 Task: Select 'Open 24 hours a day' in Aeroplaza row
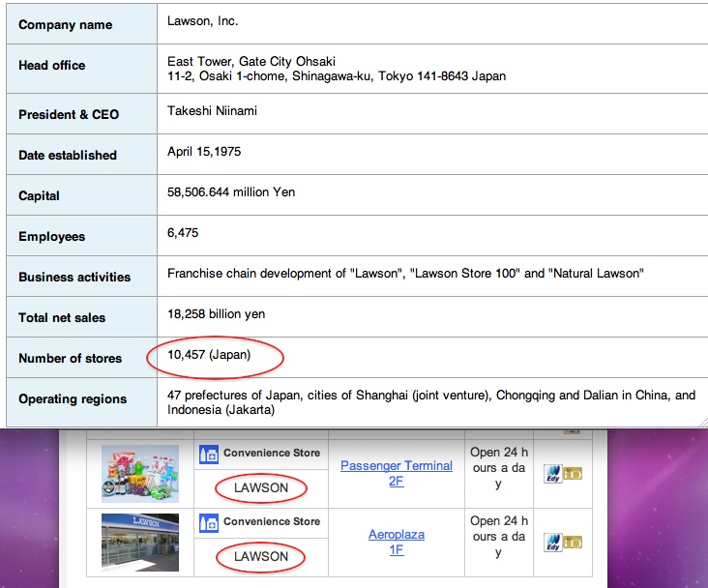click(x=498, y=537)
